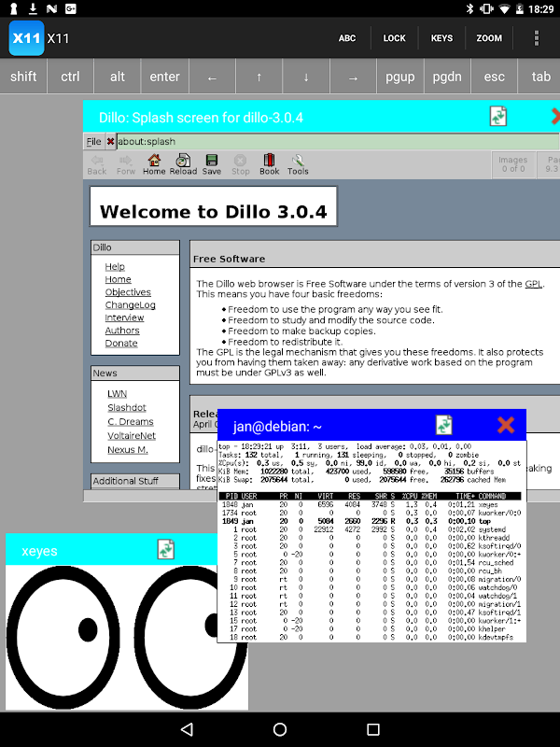
Task: Click the Images 0 of 0 indicator
Action: coord(512,164)
